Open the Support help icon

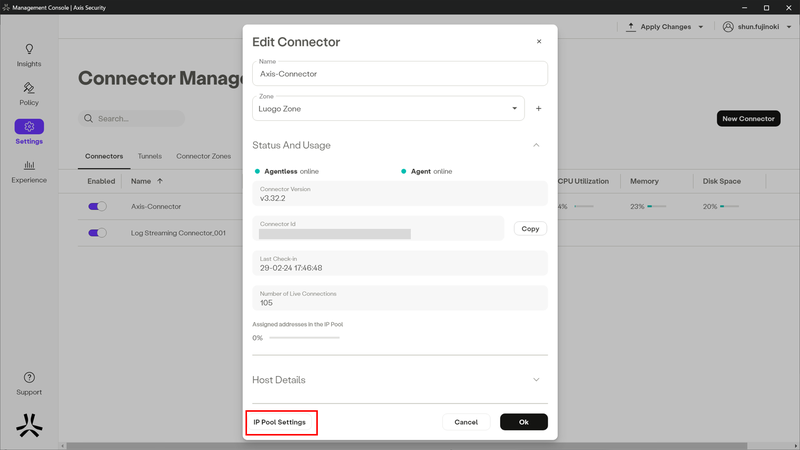(x=29, y=378)
